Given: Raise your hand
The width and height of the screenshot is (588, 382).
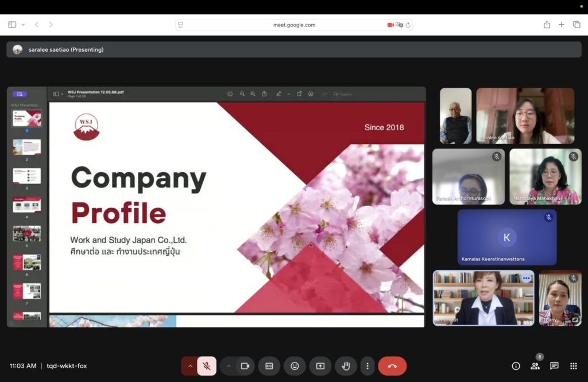Looking at the screenshot, I should (x=346, y=366).
